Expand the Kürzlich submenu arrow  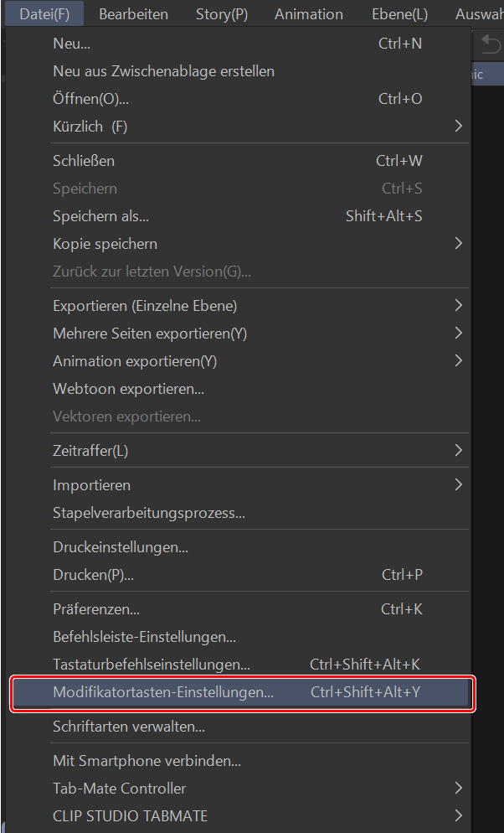(458, 127)
